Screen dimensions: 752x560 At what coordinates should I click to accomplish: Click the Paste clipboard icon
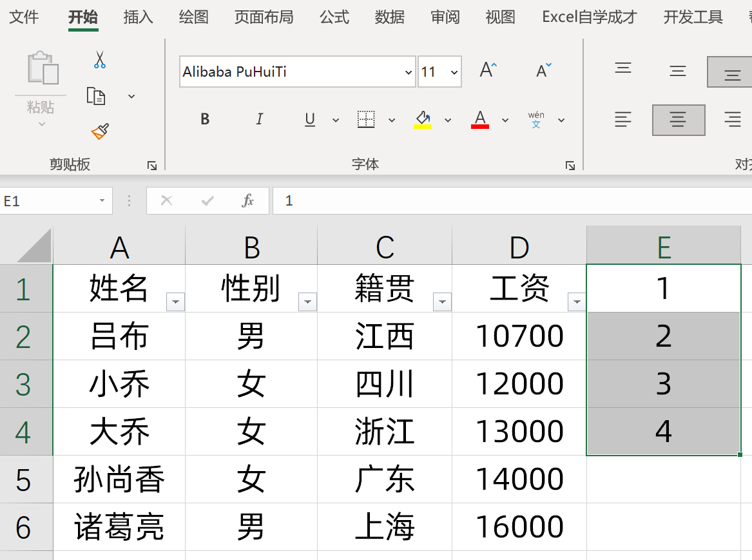point(43,68)
